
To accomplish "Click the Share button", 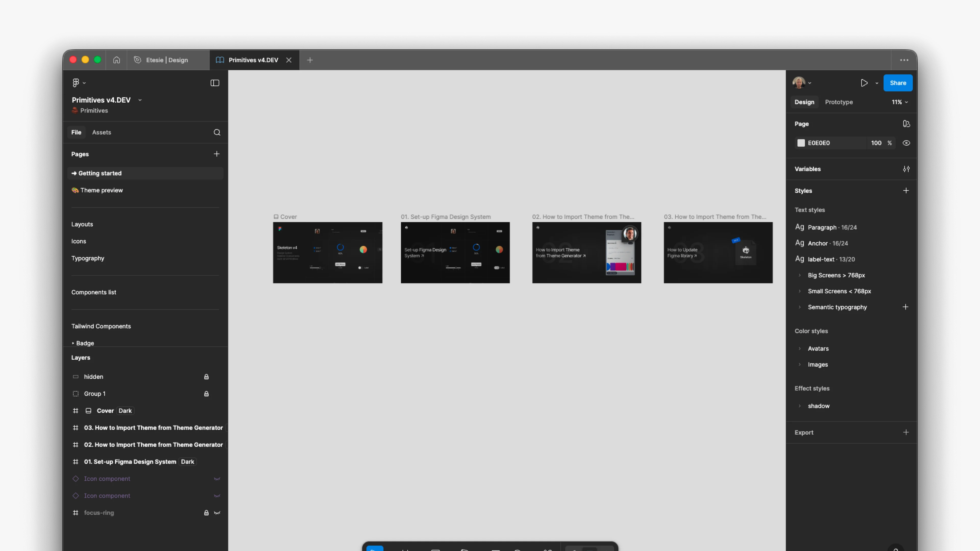I will [898, 82].
